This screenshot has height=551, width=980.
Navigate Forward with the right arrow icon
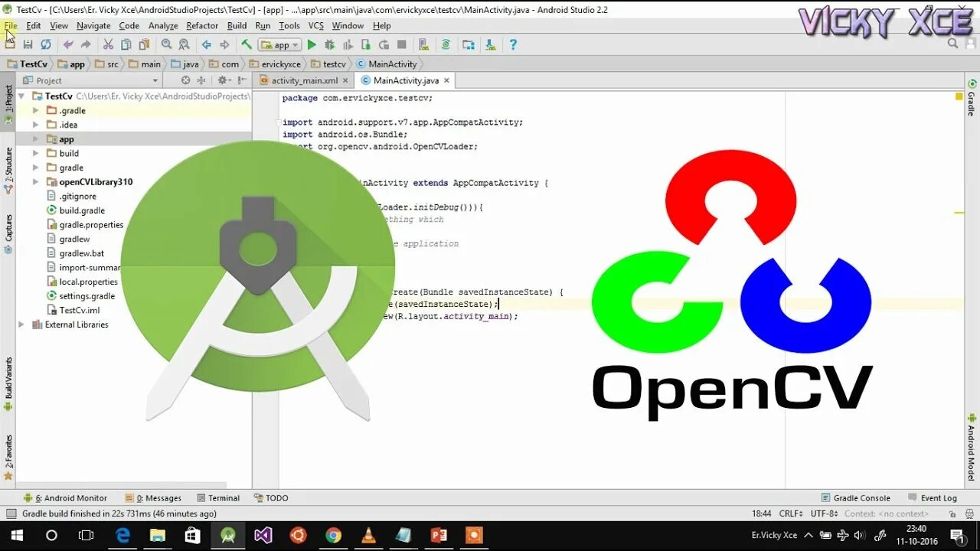coord(224,45)
